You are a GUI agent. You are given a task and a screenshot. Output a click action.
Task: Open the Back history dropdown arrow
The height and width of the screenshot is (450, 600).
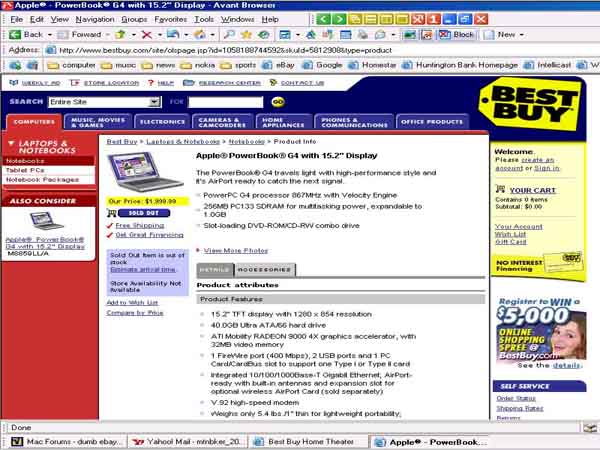(50, 35)
